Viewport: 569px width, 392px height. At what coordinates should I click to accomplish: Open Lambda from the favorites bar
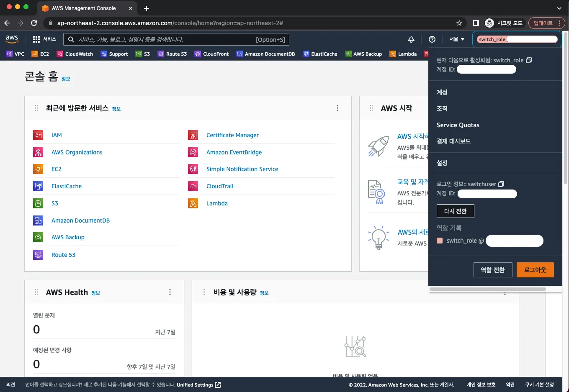point(403,54)
